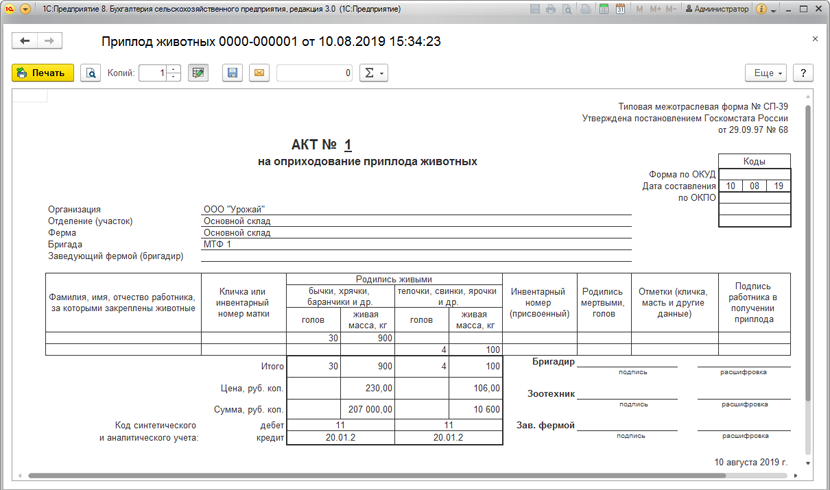Click title bar printer icon
The image size is (830, 490).
coord(551,9)
